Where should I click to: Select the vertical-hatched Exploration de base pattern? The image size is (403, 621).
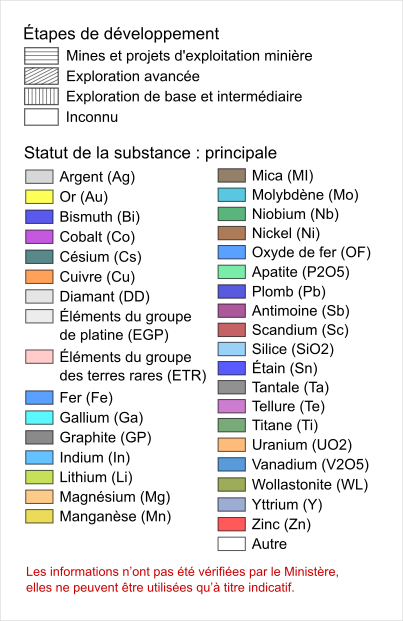point(41,96)
